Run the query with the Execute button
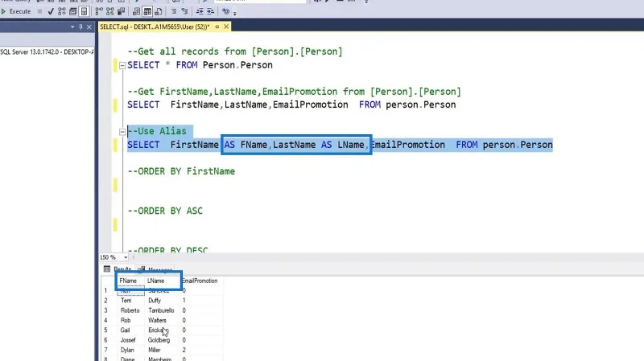 [x=16, y=11]
